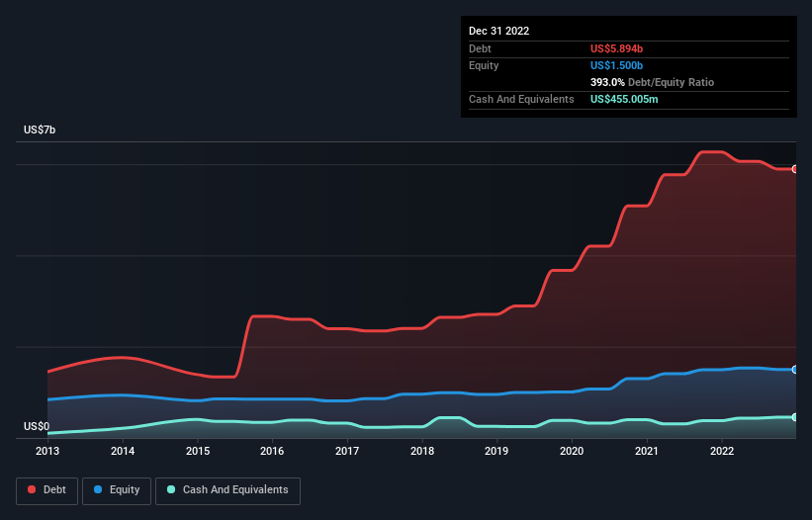Click the Equity label in the tooltip
Screen dimensions: 812x520
[484, 65]
